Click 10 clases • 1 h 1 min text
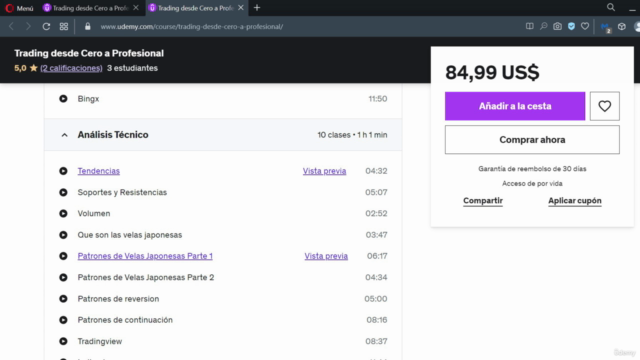Image resolution: width=640 pixels, height=360 pixels. tap(352, 135)
